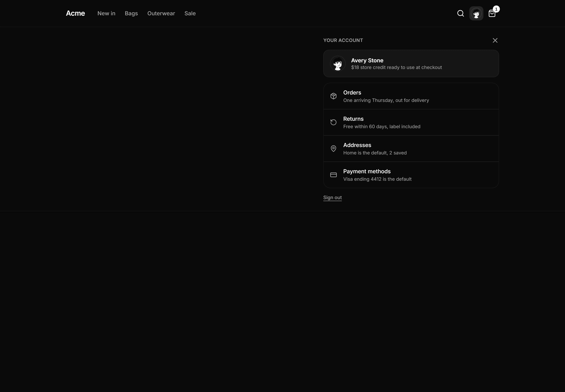Close the Your Account panel
The height and width of the screenshot is (392, 565).
coord(495,40)
